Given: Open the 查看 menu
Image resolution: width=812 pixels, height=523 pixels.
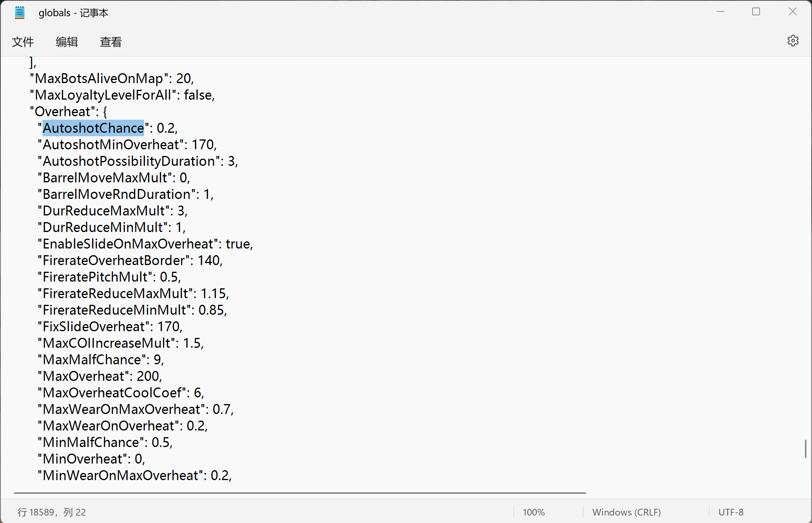Looking at the screenshot, I should coord(111,42).
